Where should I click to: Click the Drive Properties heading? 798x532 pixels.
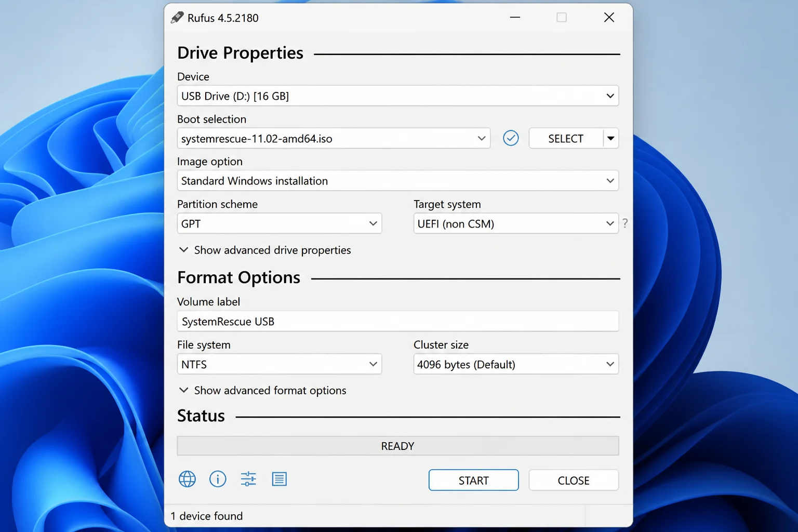[240, 53]
